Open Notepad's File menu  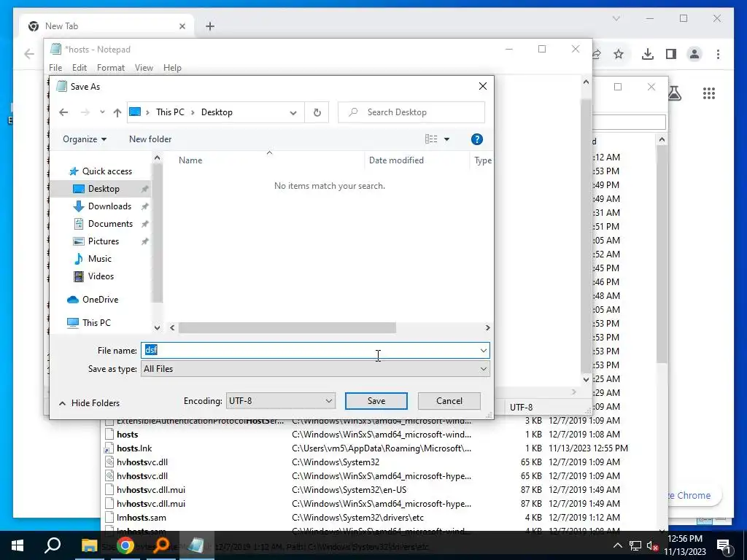55,68
